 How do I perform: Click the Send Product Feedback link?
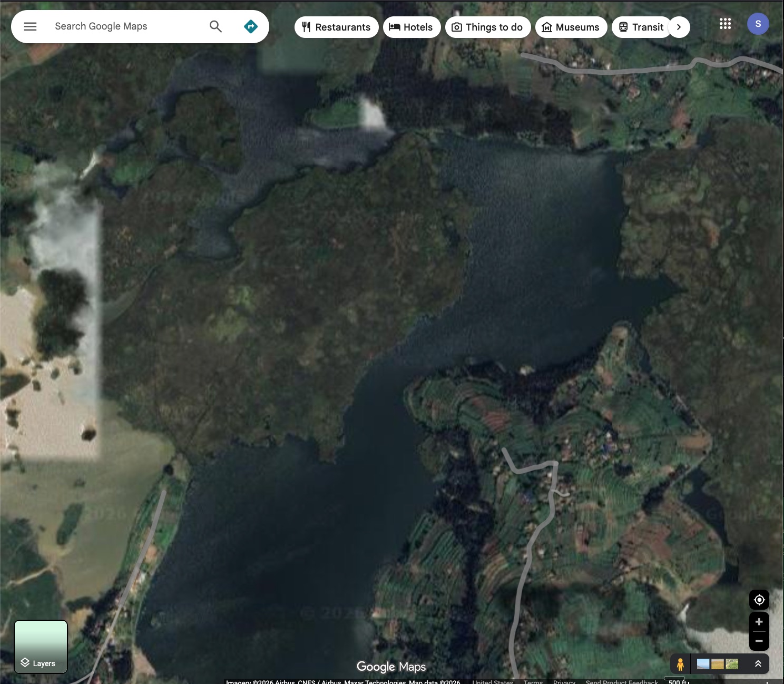click(621, 681)
